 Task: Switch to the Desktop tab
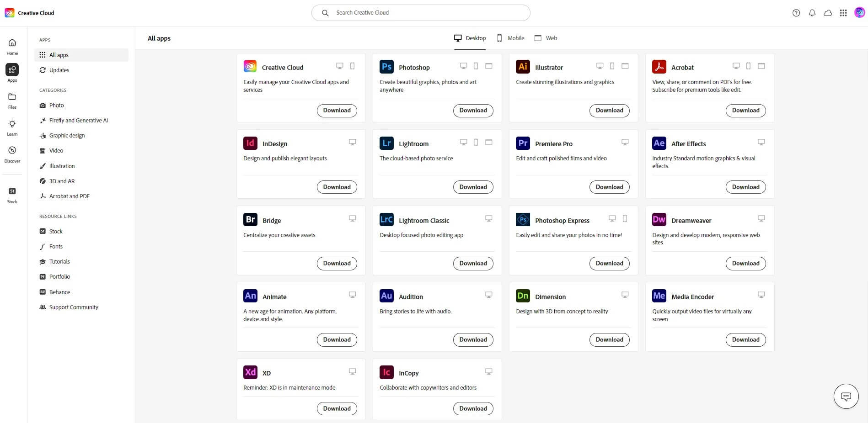(470, 38)
